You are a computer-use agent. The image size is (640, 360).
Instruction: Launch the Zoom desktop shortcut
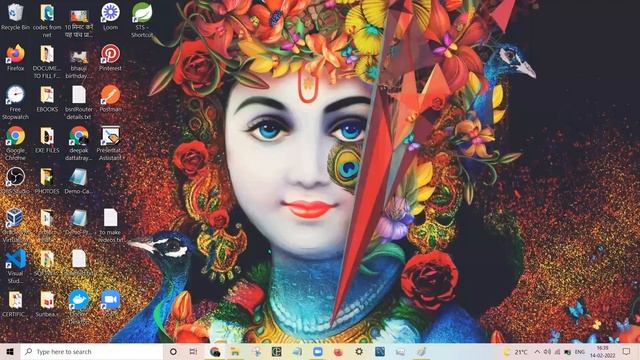coord(110,303)
